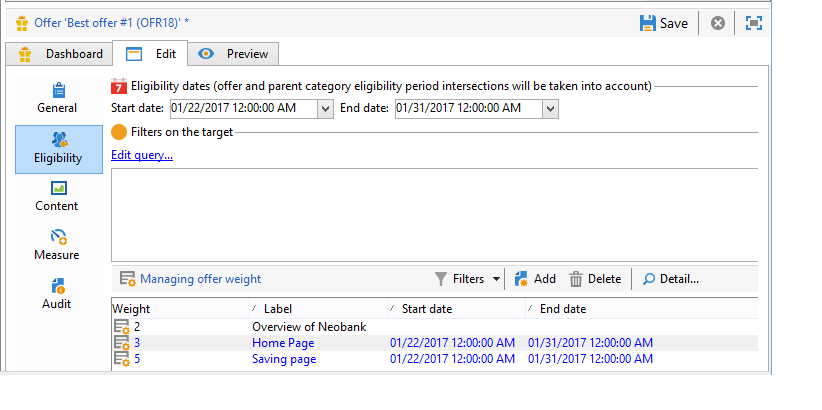The width and height of the screenshot is (822, 410).
Task: Expand the Start date dropdown arrow
Action: (325, 109)
